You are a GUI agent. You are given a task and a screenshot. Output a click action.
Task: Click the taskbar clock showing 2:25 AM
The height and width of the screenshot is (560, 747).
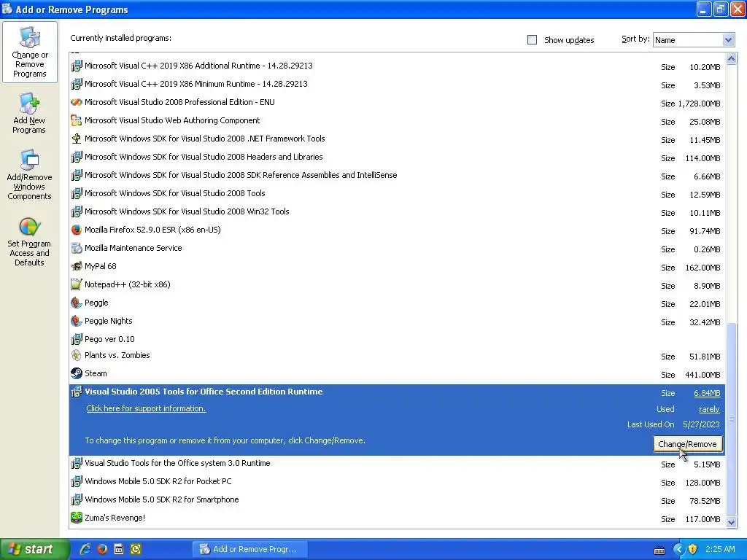point(720,549)
